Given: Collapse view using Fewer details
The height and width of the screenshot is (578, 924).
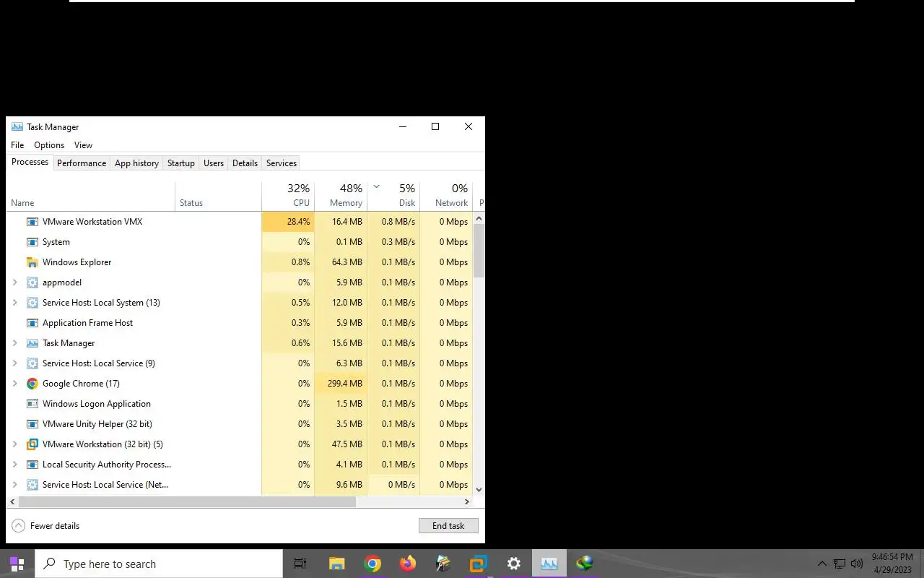Looking at the screenshot, I should (45, 526).
